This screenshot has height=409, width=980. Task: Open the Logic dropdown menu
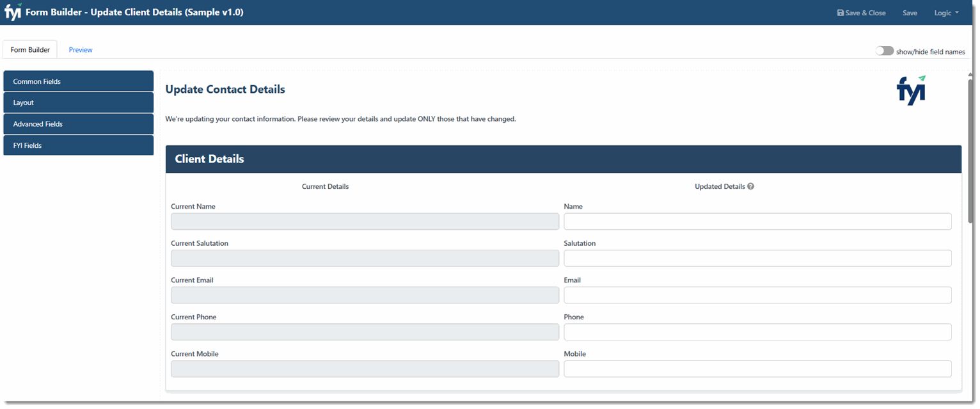(x=946, y=13)
